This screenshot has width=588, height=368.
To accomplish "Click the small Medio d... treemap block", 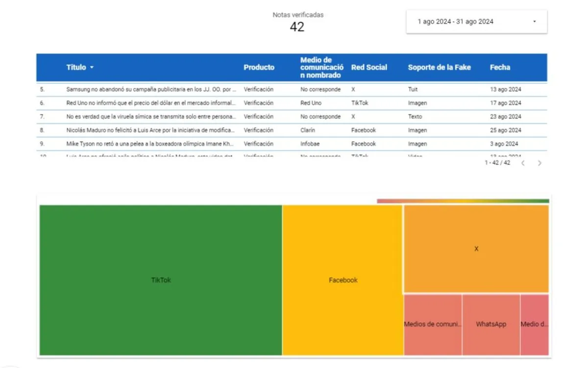I will pyautogui.click(x=534, y=324).
